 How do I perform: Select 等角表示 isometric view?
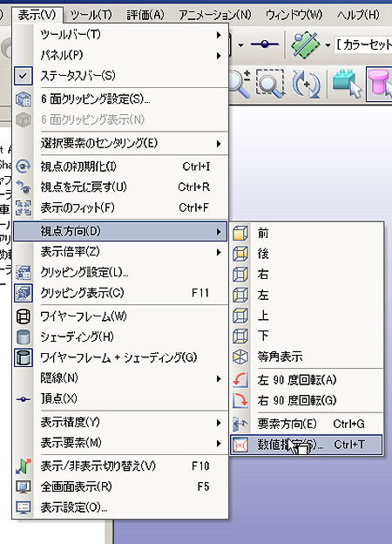tap(307, 357)
